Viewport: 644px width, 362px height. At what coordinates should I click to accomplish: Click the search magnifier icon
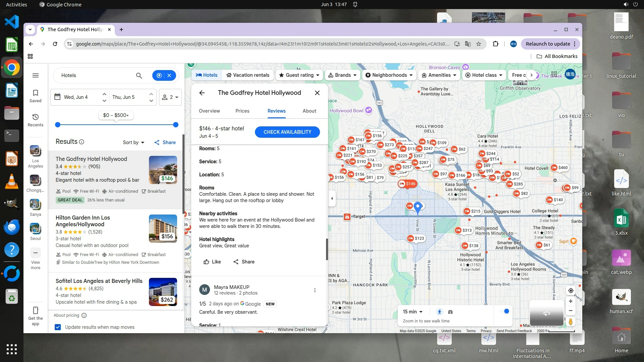tap(139, 76)
